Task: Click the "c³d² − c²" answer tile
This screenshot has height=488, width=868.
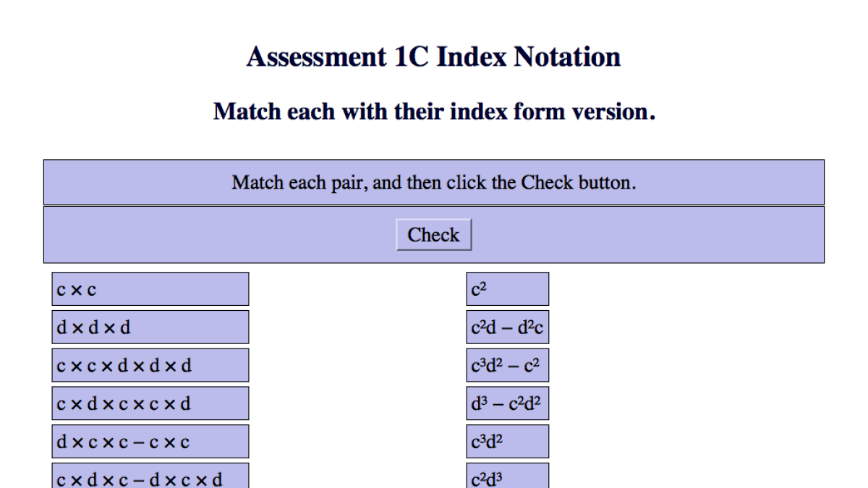Action: (x=507, y=364)
